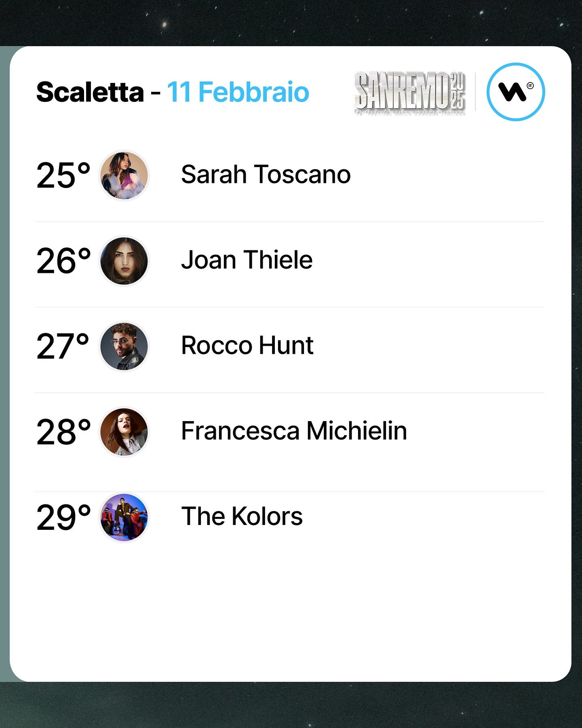
Task: Click the blue 11 Febbraio date
Action: pyautogui.click(x=238, y=92)
